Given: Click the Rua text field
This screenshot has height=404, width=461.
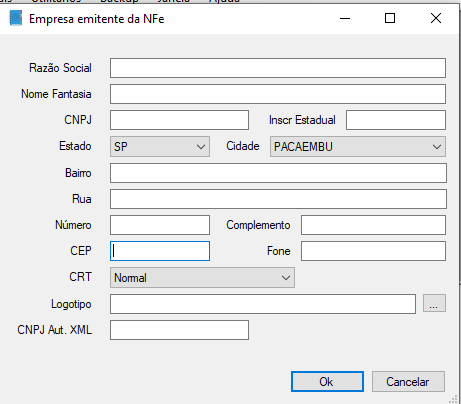Looking at the screenshot, I should pyautogui.click(x=278, y=199).
